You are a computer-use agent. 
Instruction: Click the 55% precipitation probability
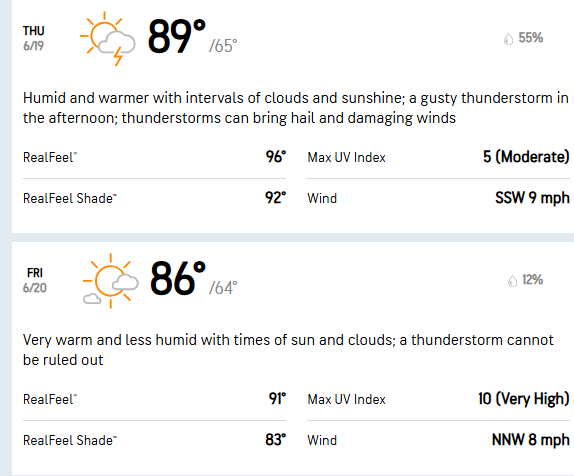pos(530,38)
